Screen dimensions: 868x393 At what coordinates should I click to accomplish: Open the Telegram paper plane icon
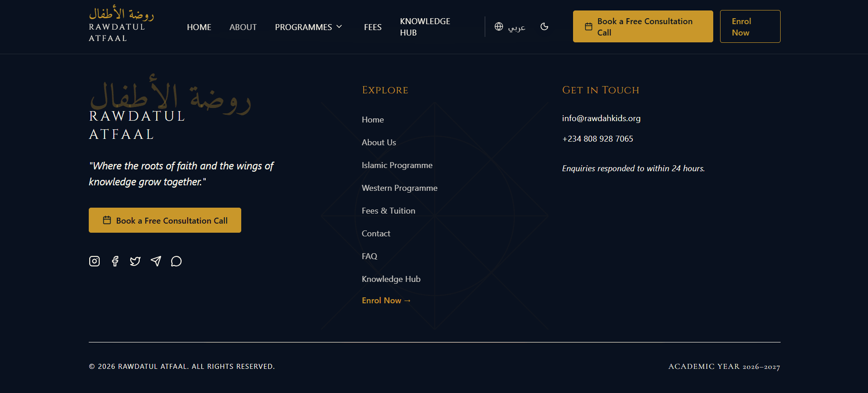156,261
